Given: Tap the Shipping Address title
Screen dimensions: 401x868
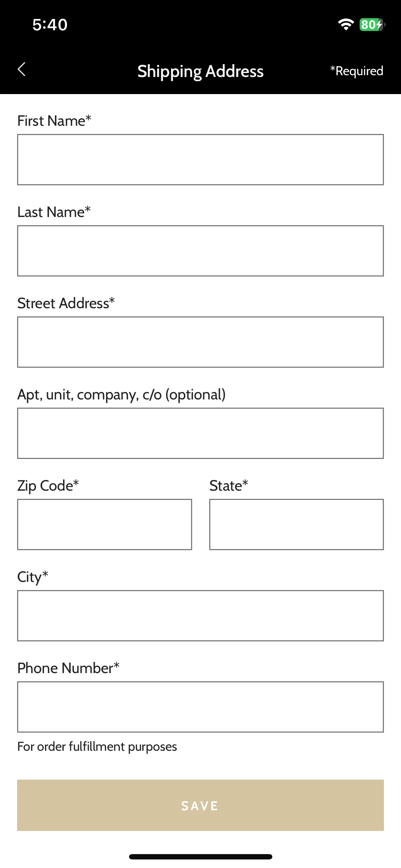Looking at the screenshot, I should point(200,71).
